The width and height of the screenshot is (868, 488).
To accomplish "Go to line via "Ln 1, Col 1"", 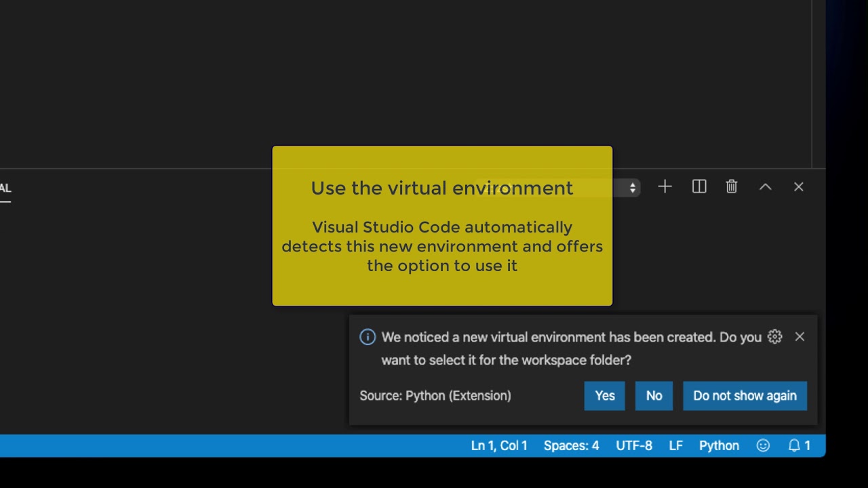I will 499,446.
